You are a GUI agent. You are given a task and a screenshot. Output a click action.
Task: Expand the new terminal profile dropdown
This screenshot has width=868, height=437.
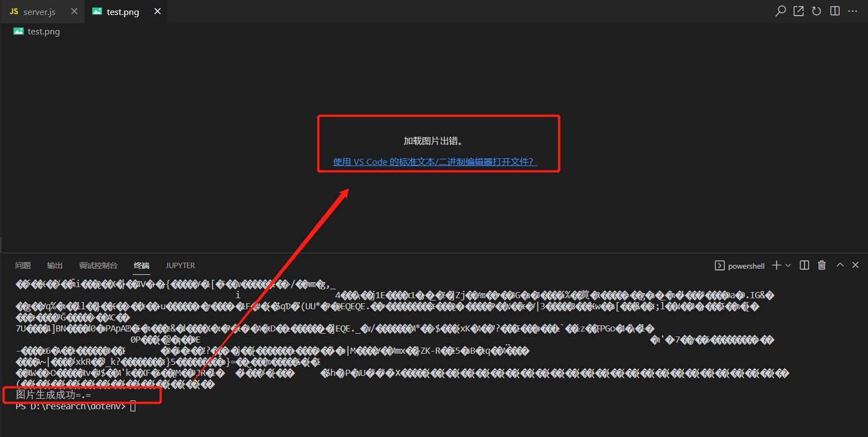pyautogui.click(x=788, y=265)
